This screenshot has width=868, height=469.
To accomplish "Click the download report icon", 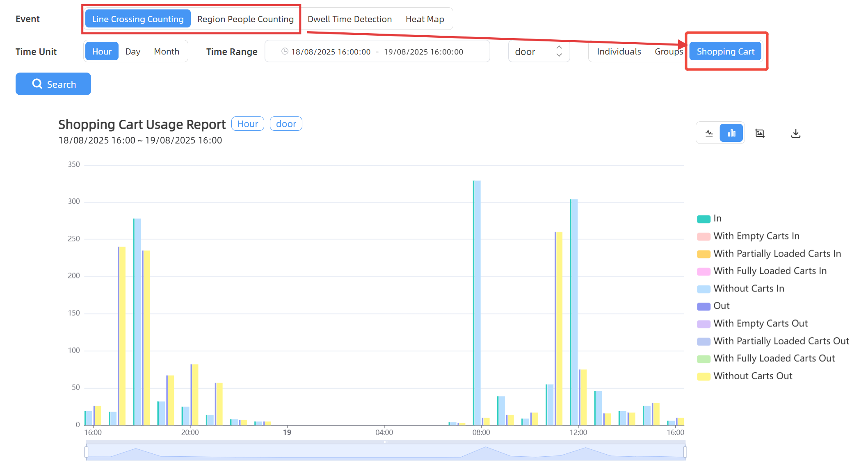I will click(795, 133).
